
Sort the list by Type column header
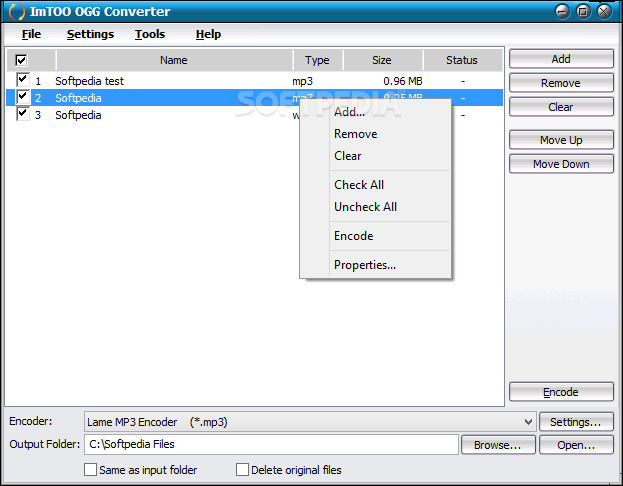pyautogui.click(x=317, y=60)
